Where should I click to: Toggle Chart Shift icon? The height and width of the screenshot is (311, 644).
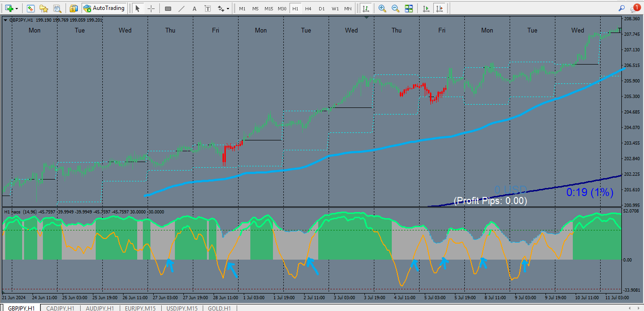(x=439, y=8)
